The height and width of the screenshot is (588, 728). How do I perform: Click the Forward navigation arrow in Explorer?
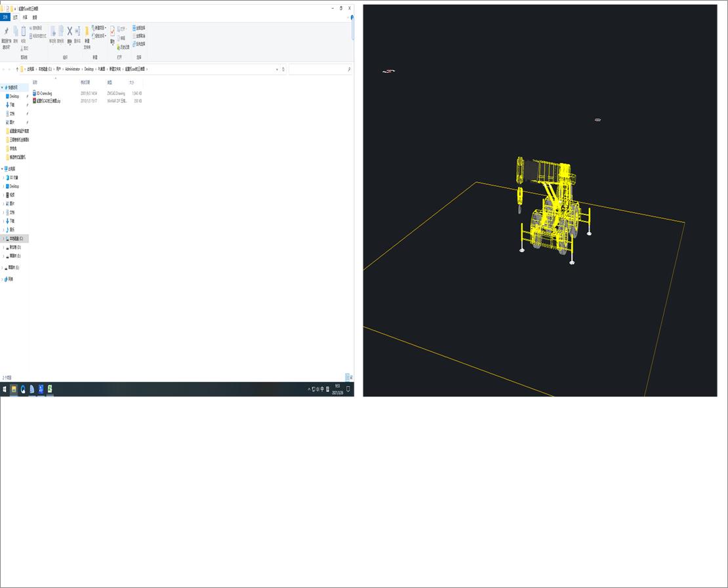[x=10, y=69]
